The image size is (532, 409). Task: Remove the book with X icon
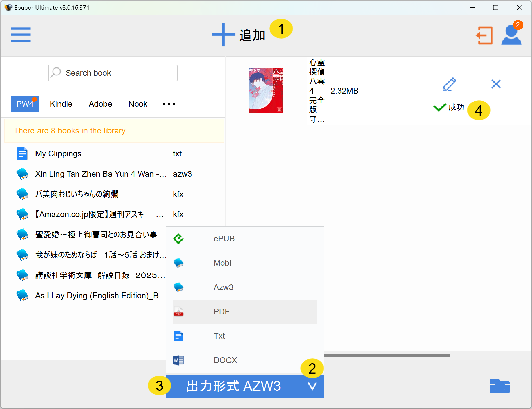(x=496, y=84)
